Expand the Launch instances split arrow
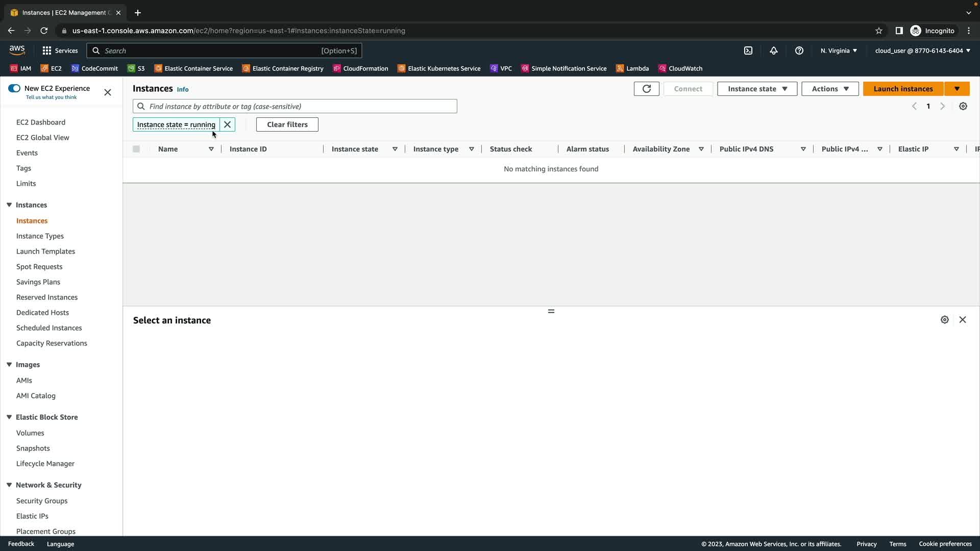Screen dimensions: 980x551 957,89
